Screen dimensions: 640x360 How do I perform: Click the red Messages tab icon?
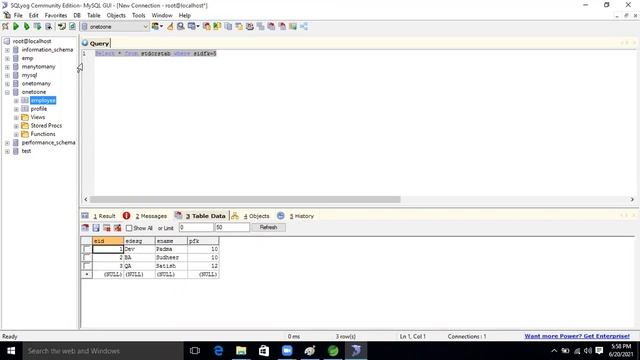[x=127, y=216]
